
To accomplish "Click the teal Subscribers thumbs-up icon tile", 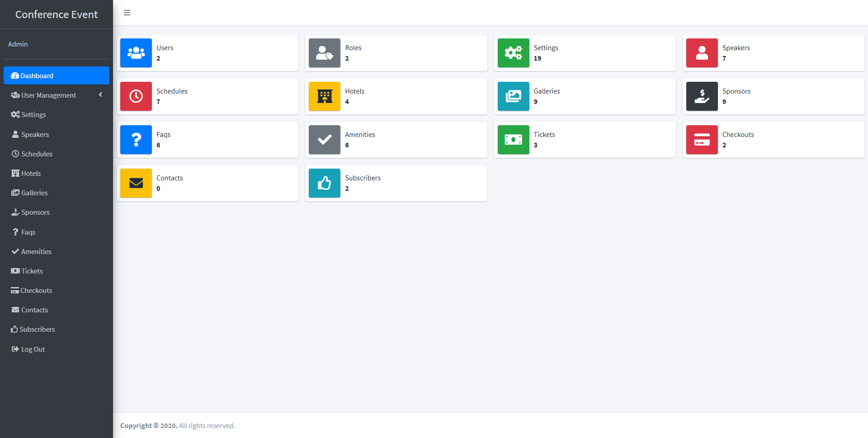I will pos(325,183).
